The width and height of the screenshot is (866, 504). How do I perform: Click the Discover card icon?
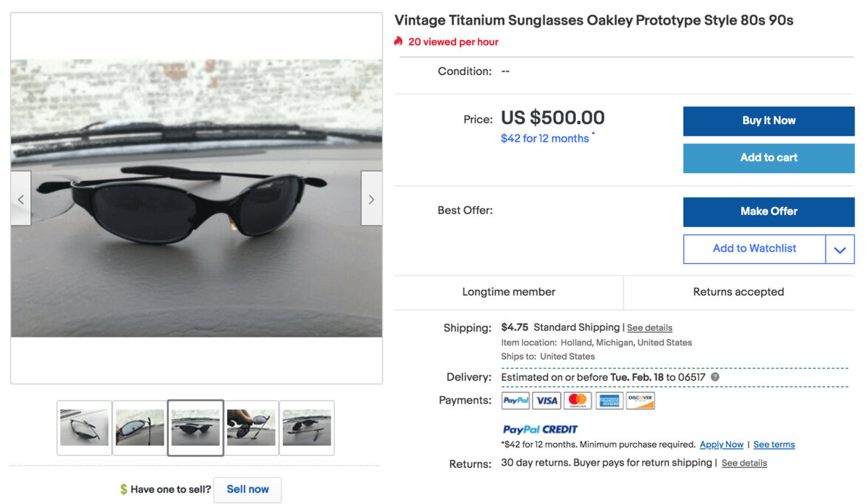point(640,400)
